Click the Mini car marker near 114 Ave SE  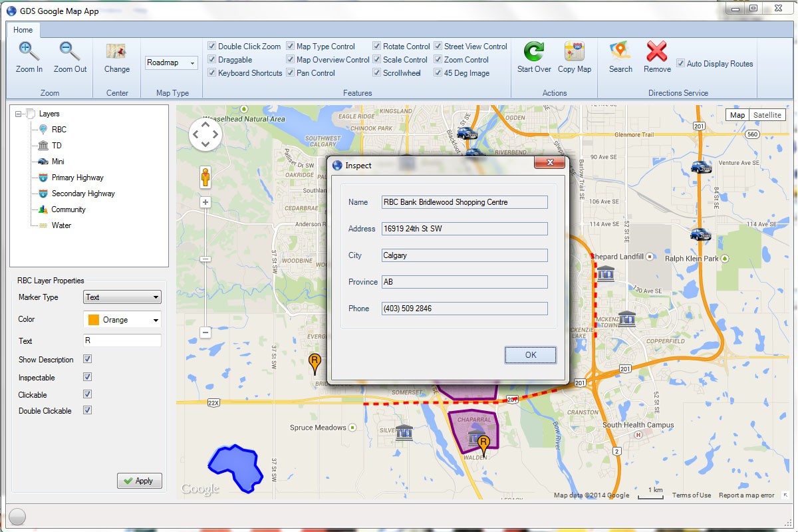[700, 234]
